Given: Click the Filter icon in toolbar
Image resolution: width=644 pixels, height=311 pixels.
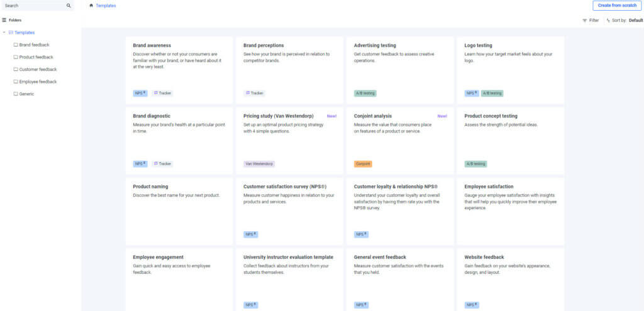Looking at the screenshot, I should [x=585, y=21].
